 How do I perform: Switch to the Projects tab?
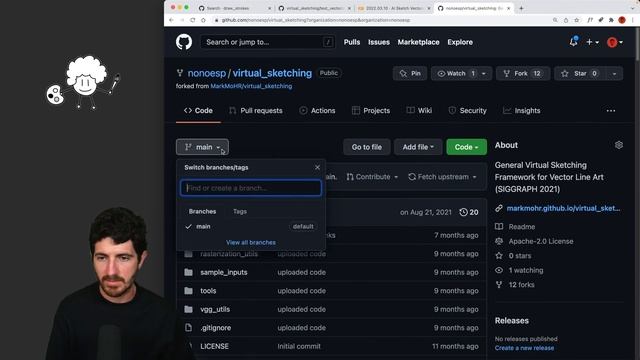tap(371, 111)
